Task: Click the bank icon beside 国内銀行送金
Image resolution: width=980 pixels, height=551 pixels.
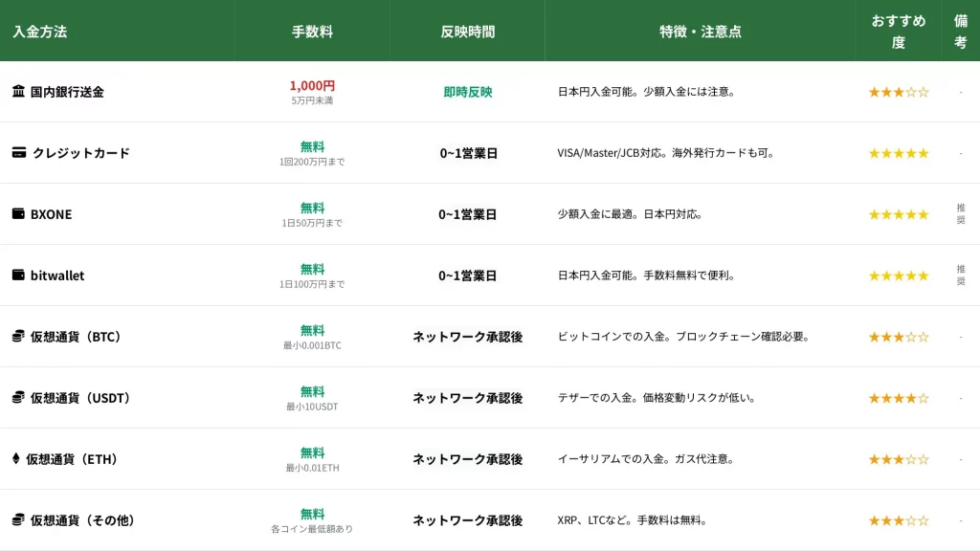Action: 18,92
